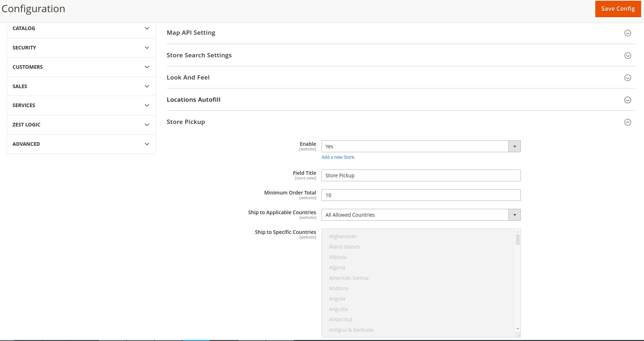Focus the Minimum Order Total input
This screenshot has width=644, height=341.
tap(421, 195)
